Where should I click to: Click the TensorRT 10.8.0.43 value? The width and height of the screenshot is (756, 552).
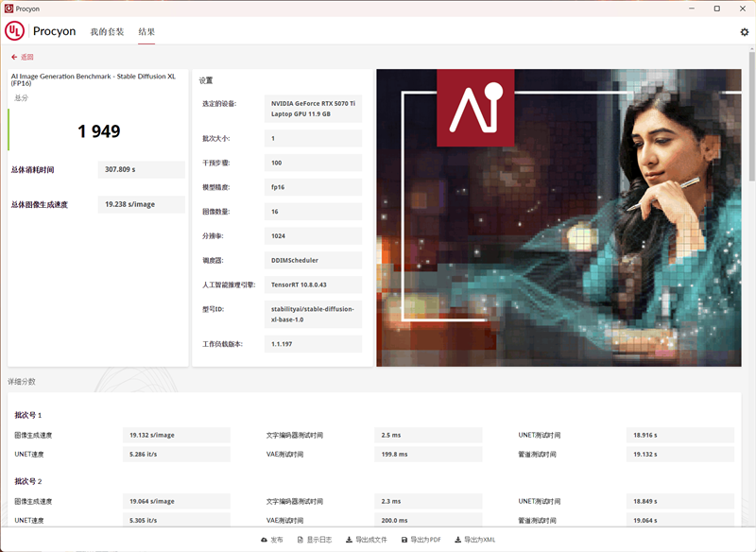click(313, 285)
